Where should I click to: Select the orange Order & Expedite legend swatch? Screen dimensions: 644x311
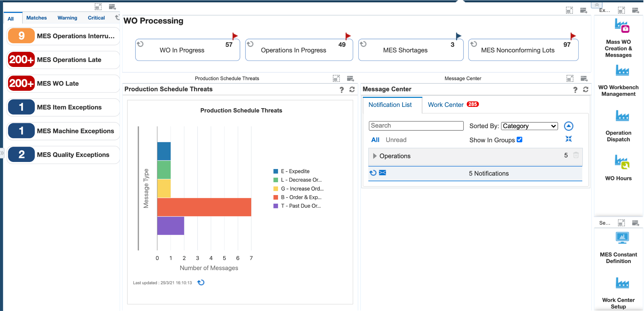[x=275, y=197]
